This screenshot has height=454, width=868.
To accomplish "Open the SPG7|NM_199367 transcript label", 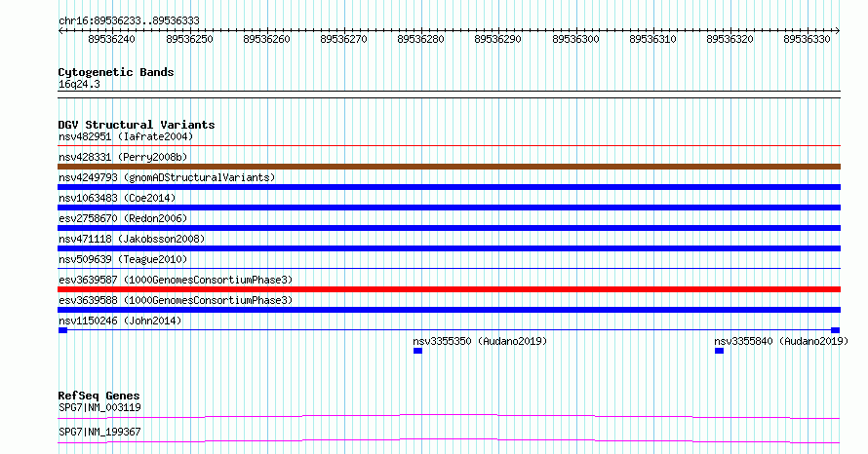I will [99, 432].
